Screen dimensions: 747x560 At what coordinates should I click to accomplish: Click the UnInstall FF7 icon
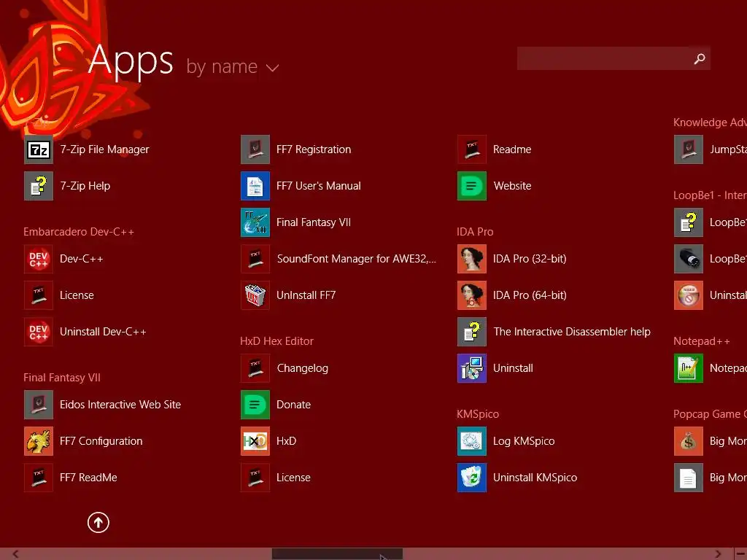click(x=255, y=295)
